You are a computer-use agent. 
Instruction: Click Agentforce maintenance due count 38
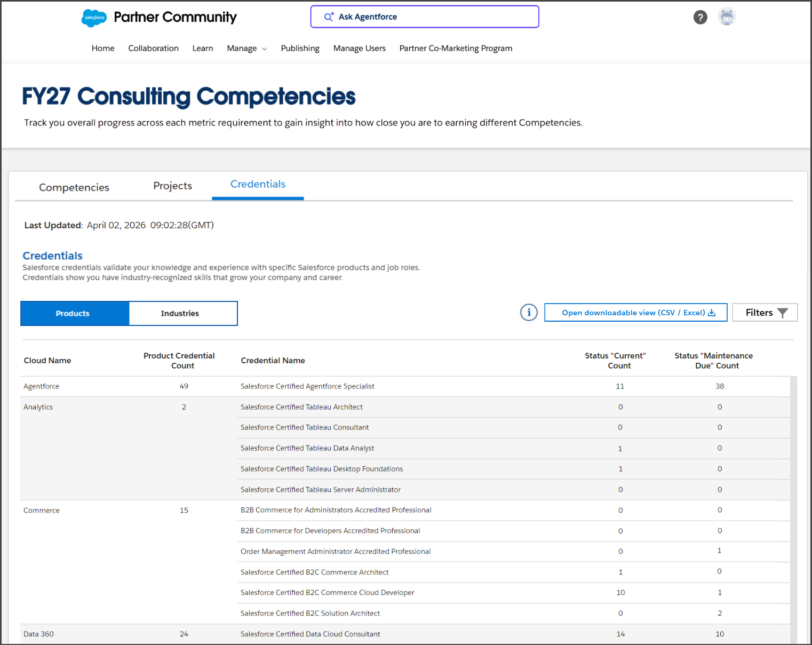point(720,386)
